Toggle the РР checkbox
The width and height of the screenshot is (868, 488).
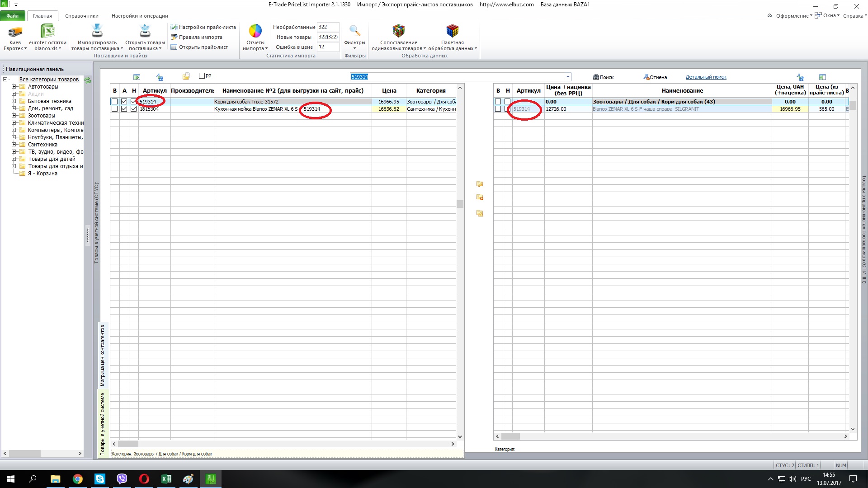[202, 76]
